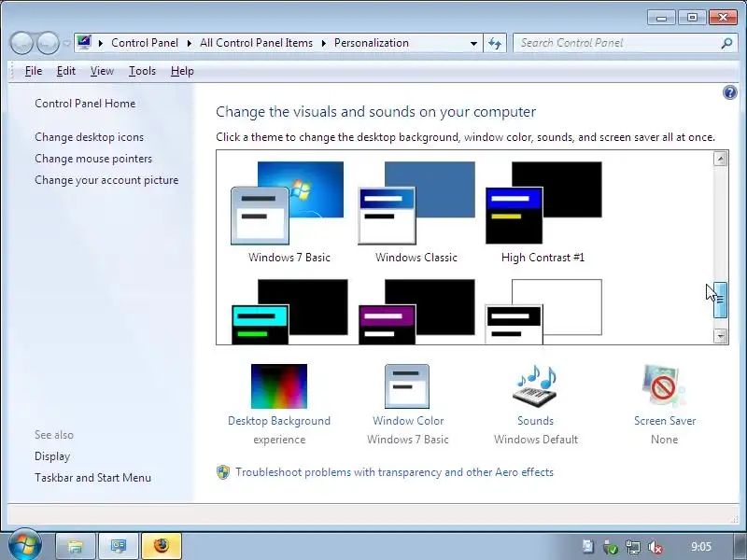This screenshot has width=747, height=560.
Task: Click the refresh button beside the address bar
Action: (495, 43)
